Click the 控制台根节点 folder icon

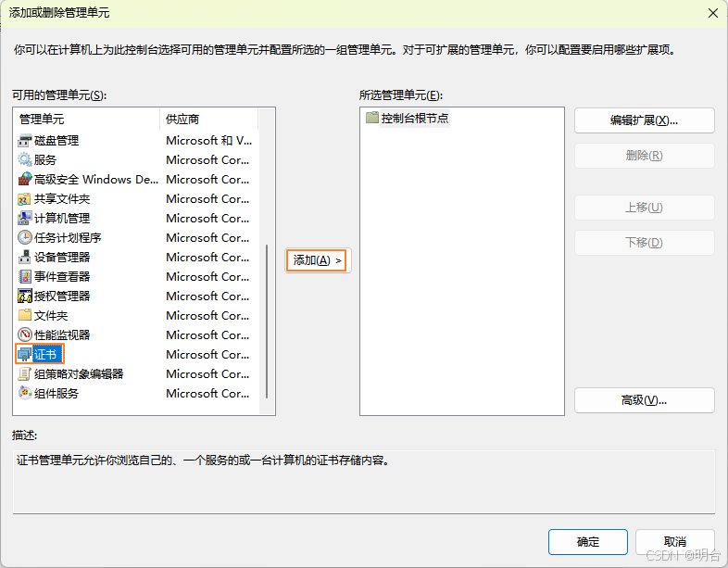coord(372,118)
